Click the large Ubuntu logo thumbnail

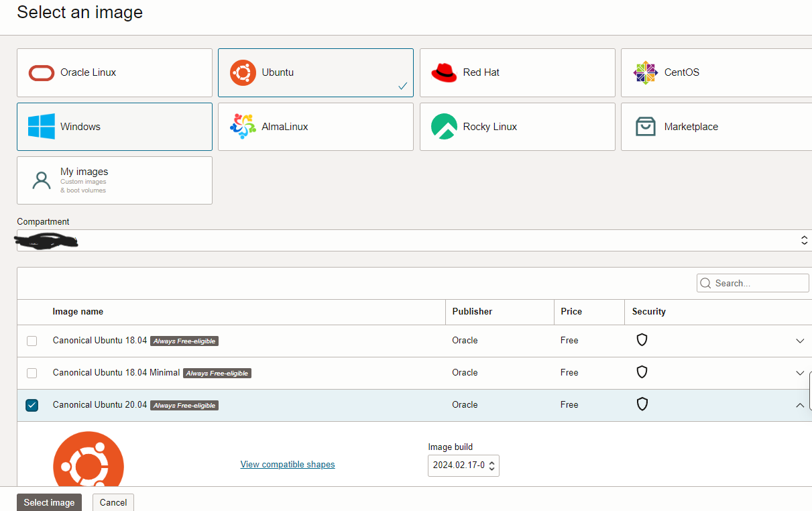[89, 459]
